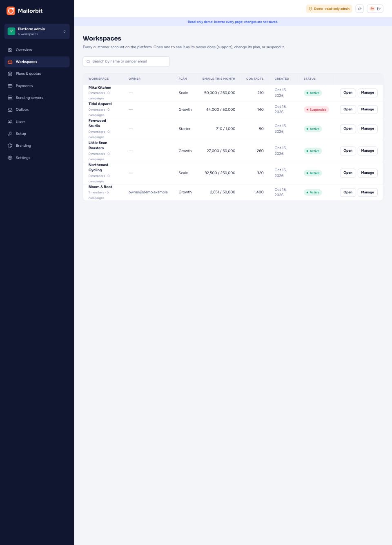Click the Settings gear icon
Screen dimensions: 392x545
point(10,158)
